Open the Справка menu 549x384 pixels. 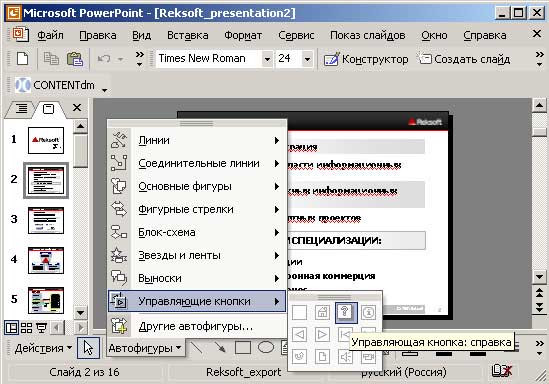click(x=485, y=35)
